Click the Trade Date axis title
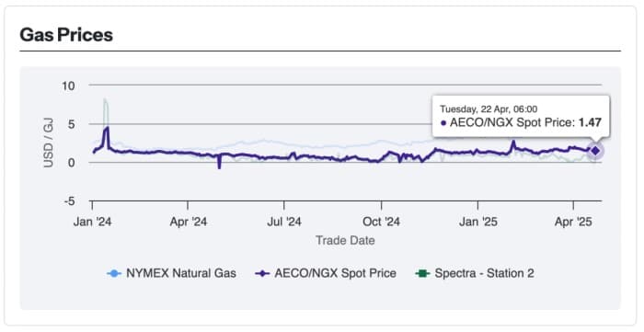The height and width of the screenshot is (332, 644). pos(345,240)
